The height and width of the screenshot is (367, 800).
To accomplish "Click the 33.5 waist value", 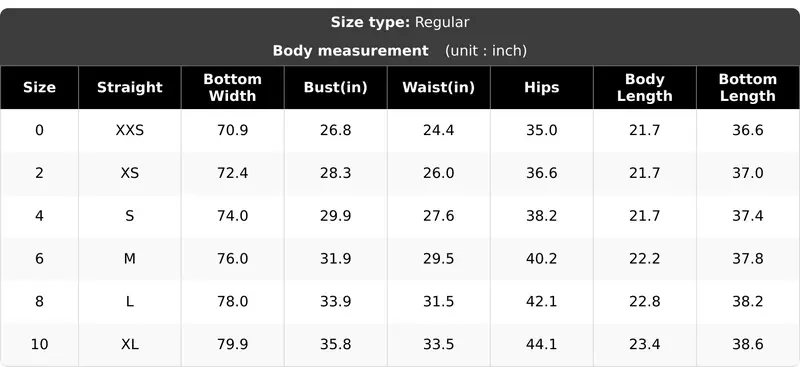I will (439, 345).
